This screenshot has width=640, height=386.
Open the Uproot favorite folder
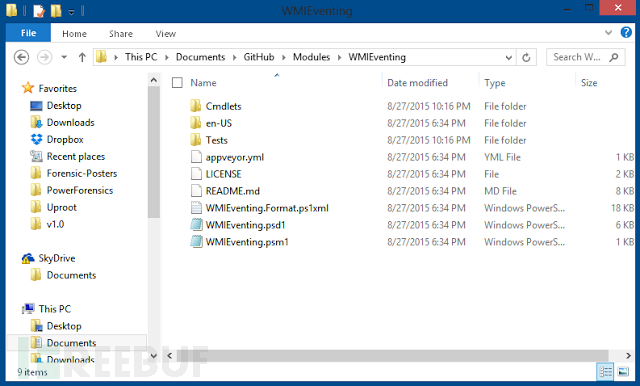click(62, 207)
